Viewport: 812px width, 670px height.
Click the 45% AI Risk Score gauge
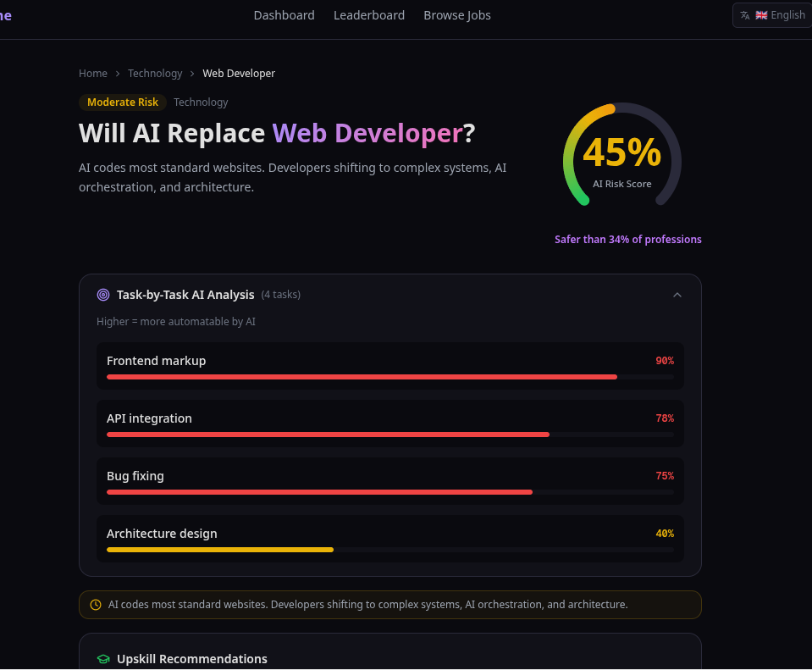pyautogui.click(x=622, y=154)
